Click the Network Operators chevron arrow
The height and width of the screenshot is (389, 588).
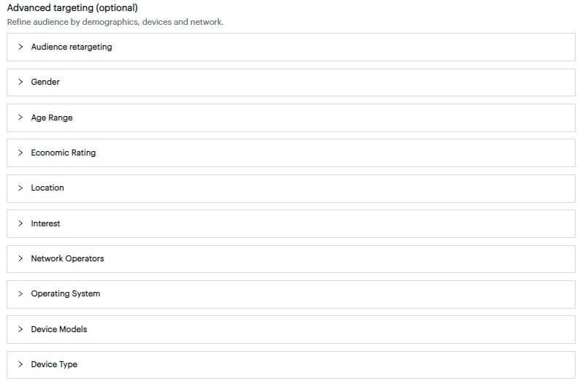pyautogui.click(x=20, y=258)
